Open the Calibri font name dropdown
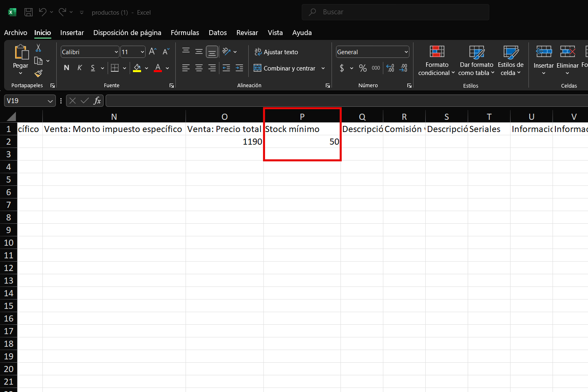Viewport: 588px width, 392px height. pyautogui.click(x=116, y=52)
